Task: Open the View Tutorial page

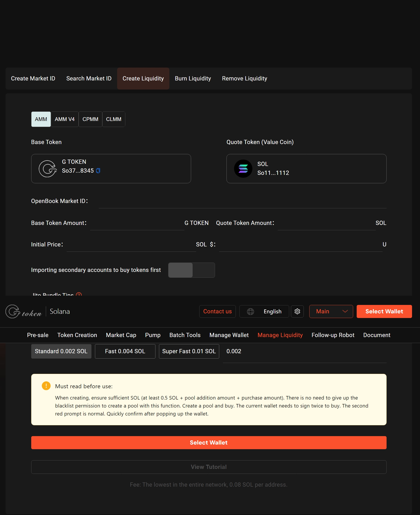Action: point(208,467)
